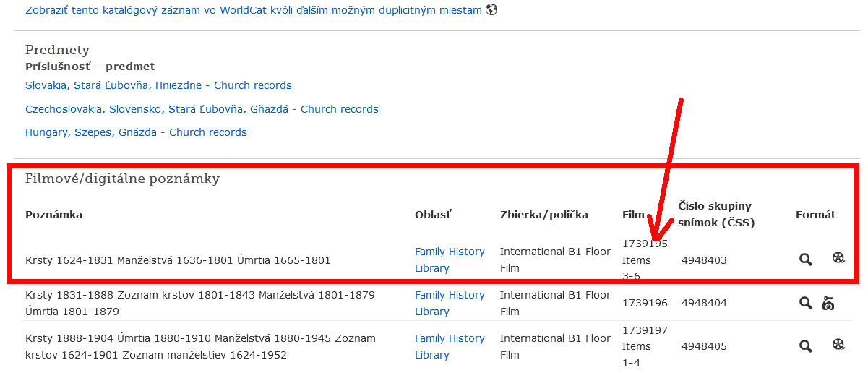Open Hungary, Szepes, Gnázda church records link
This screenshot has height=373, width=868.
click(x=136, y=132)
